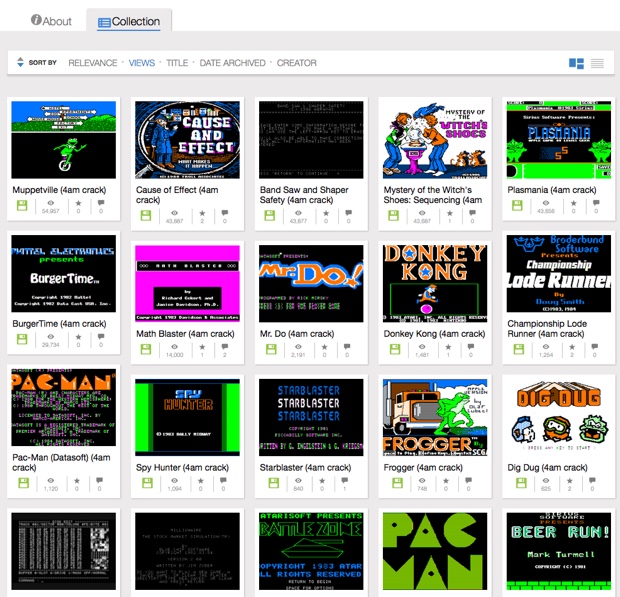This screenshot has height=597, width=620.
Task: Switch to tile grid view
Action: 576,63
